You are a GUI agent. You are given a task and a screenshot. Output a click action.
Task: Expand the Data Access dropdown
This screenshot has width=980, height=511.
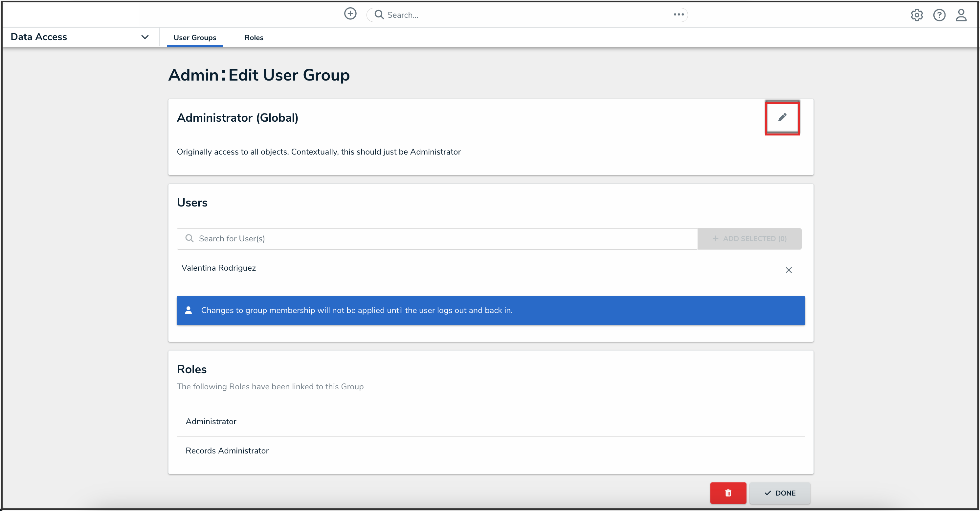click(x=145, y=37)
